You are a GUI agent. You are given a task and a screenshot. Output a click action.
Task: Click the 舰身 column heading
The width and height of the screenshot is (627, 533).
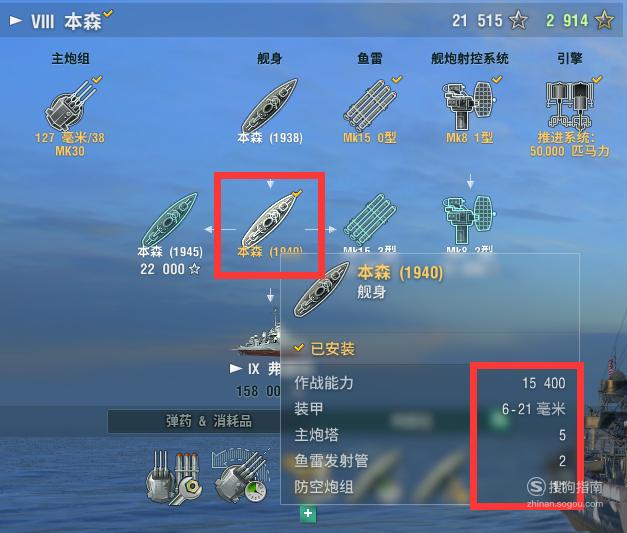pos(270,59)
